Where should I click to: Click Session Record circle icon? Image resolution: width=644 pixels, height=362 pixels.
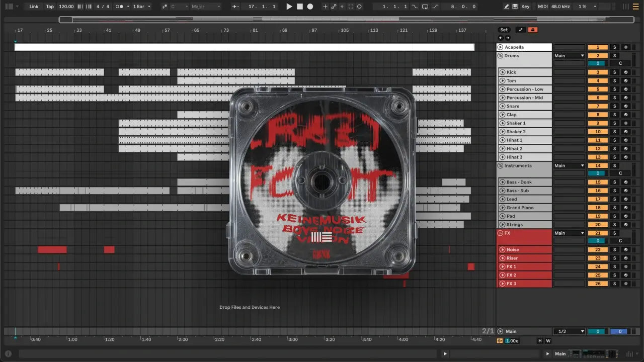click(359, 7)
